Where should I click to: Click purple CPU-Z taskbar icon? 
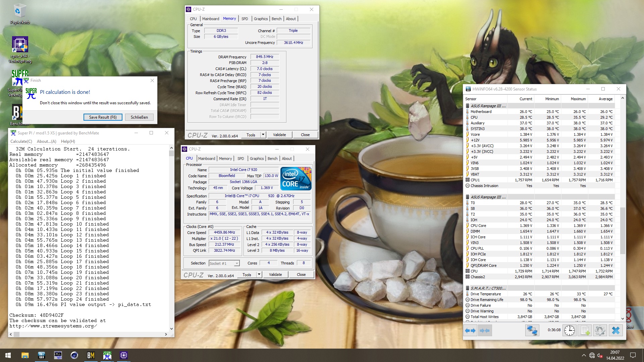click(123, 355)
